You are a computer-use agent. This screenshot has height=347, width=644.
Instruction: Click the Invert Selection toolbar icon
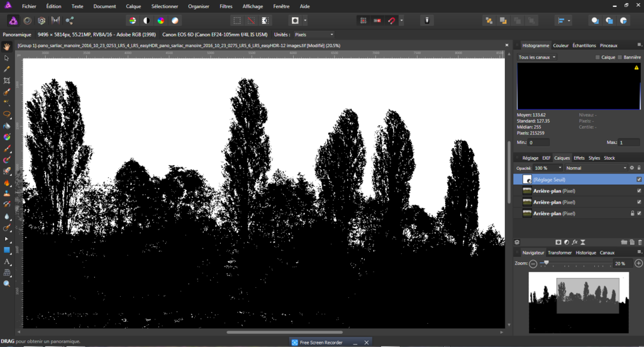tap(265, 21)
